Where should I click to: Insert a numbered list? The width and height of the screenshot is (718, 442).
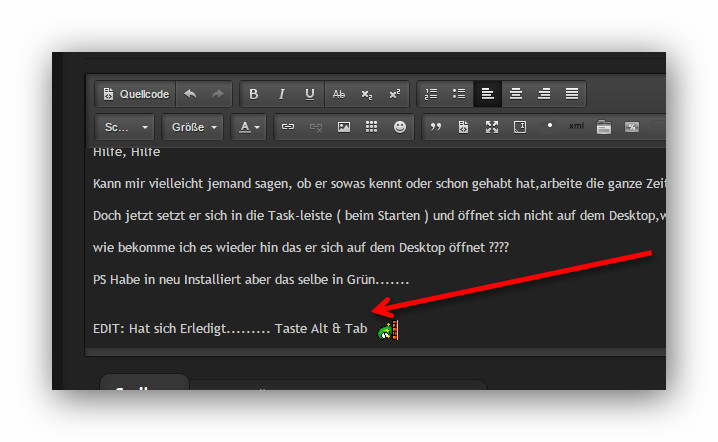[x=431, y=94]
